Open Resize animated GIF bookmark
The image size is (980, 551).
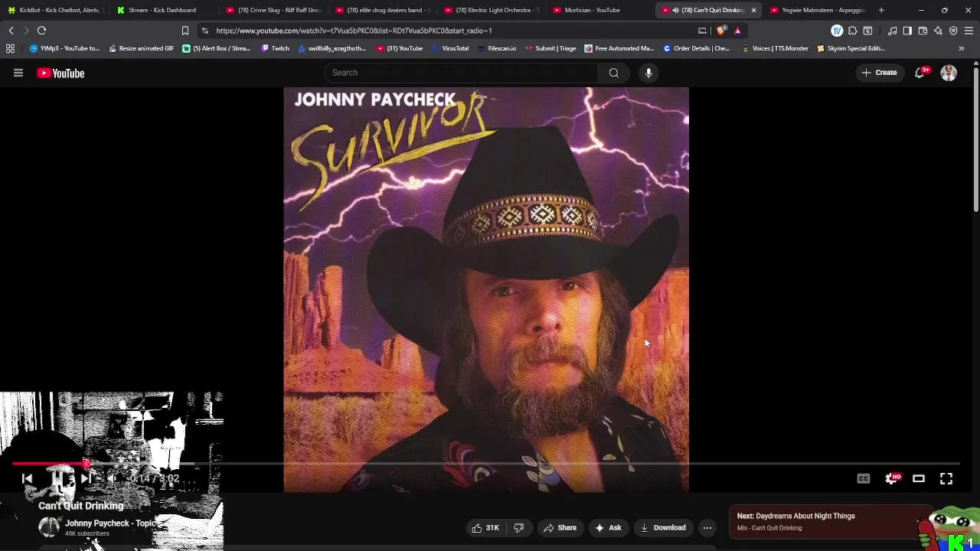[x=141, y=48]
